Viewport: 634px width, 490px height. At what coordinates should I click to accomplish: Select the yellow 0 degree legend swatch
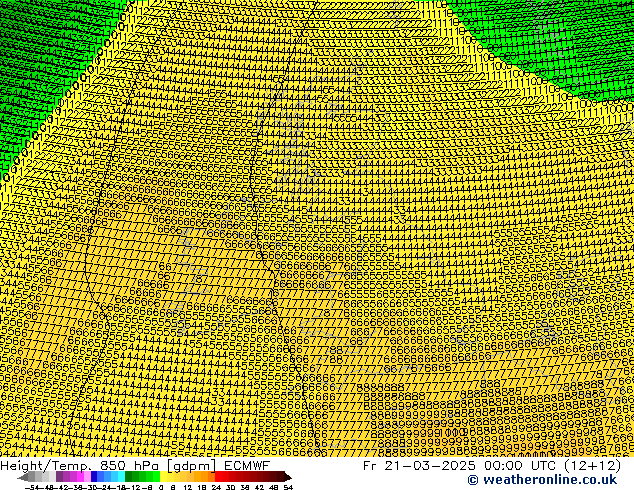pyautogui.click(x=163, y=477)
